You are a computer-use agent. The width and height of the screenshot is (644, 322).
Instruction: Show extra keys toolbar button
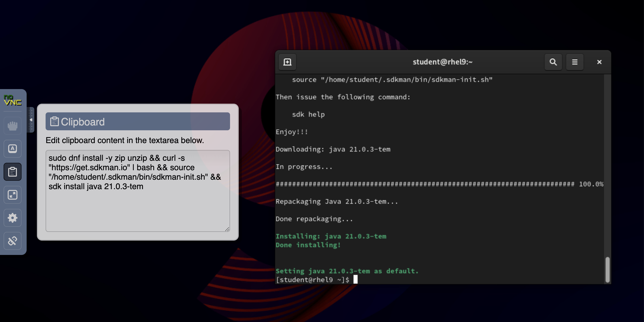13,149
